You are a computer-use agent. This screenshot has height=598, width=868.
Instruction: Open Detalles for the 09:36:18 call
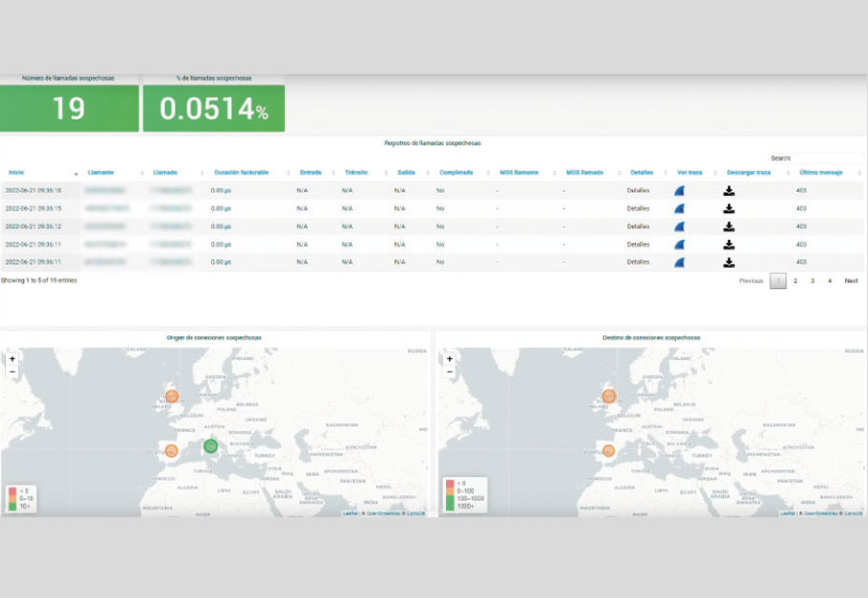pos(638,191)
